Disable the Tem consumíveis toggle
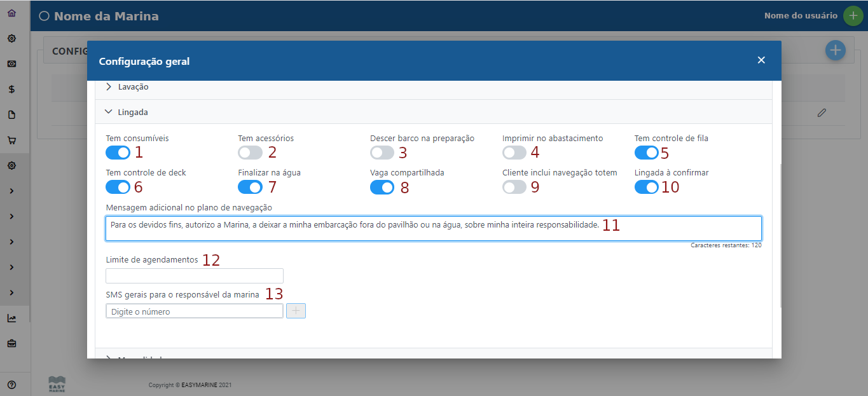Screen dimensions: 868x396 (x=116, y=153)
